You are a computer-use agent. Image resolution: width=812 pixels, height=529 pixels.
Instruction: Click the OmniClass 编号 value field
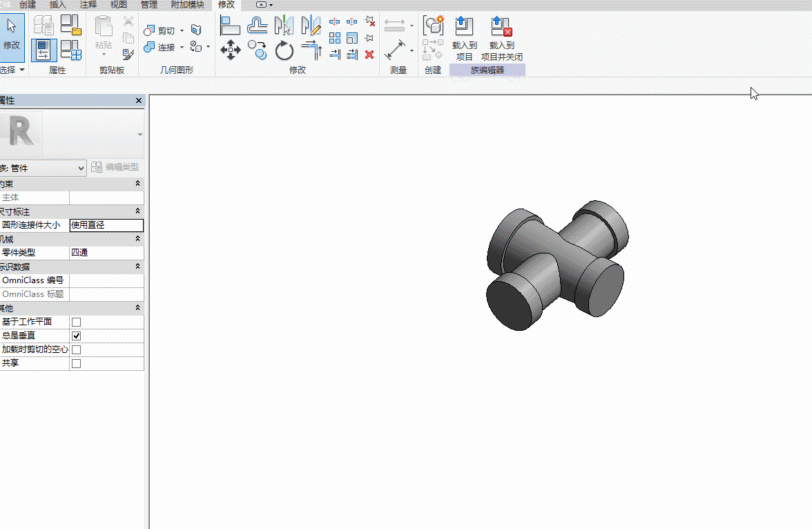tap(106, 280)
